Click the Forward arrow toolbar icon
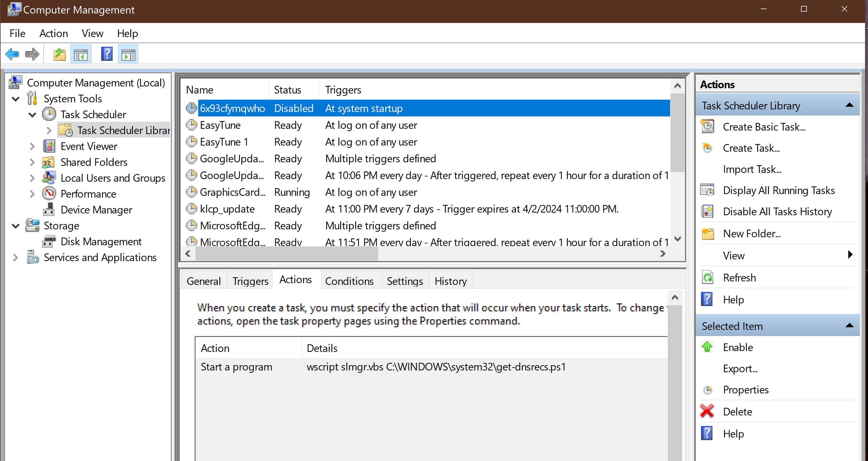The width and height of the screenshot is (868, 461). click(32, 54)
